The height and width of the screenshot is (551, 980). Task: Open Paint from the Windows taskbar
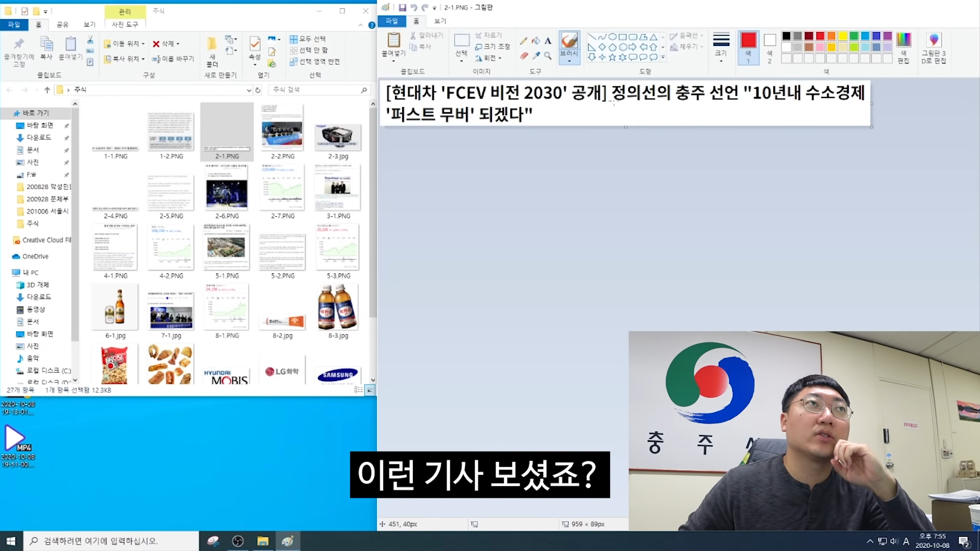[x=288, y=541]
